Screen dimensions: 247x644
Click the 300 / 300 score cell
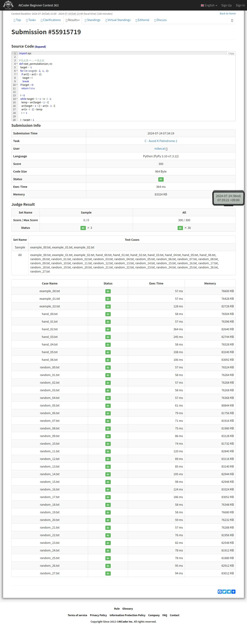coord(184,220)
